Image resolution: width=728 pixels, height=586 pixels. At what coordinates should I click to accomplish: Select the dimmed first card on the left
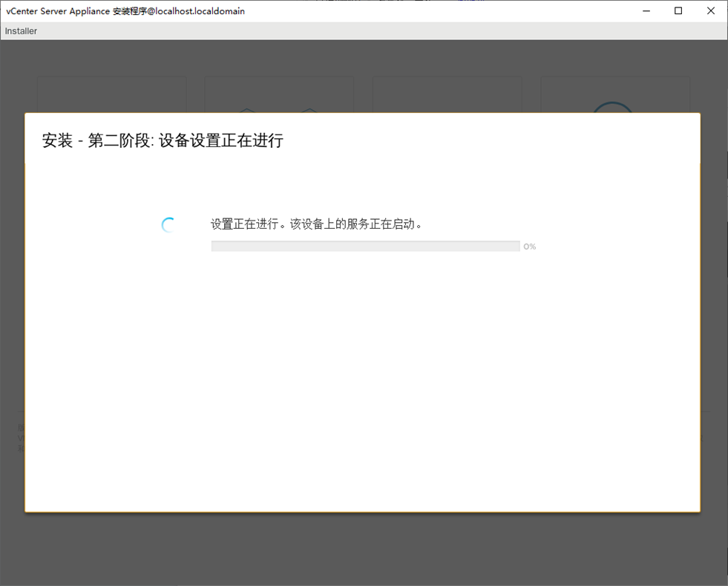111,94
